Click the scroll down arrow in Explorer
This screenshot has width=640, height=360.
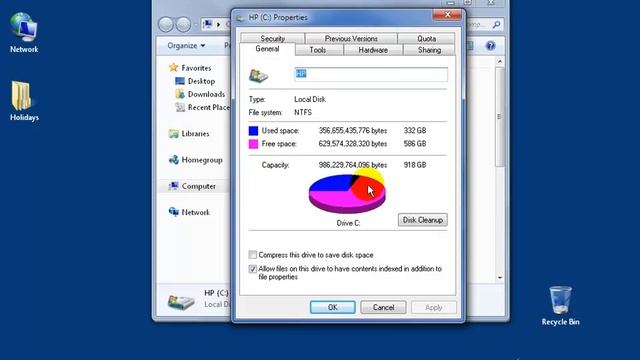500,278
